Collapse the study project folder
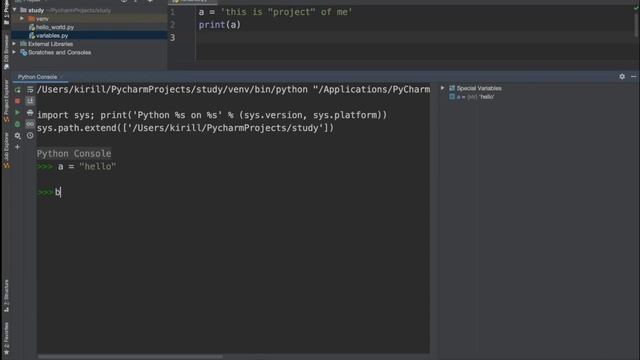 [15, 10]
